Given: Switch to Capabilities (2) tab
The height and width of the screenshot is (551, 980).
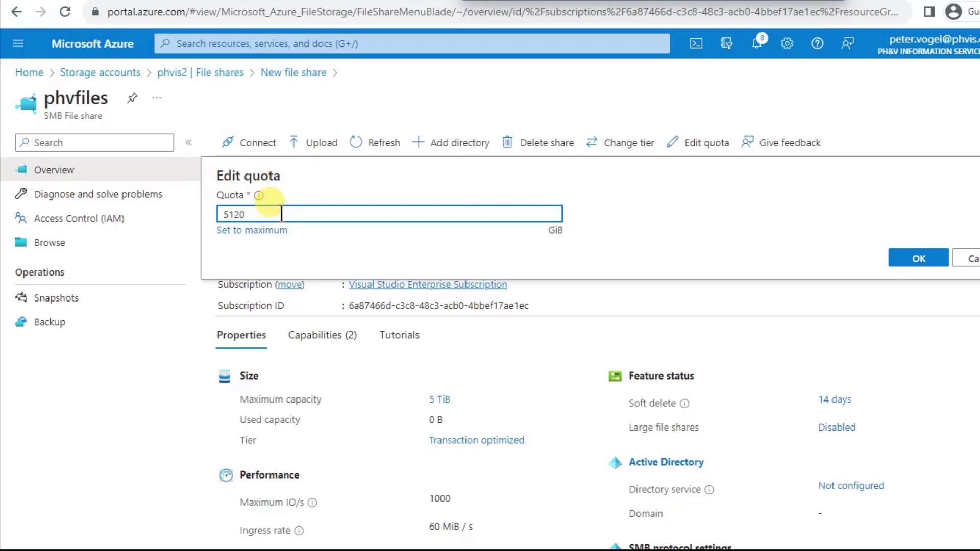Looking at the screenshot, I should tap(322, 335).
